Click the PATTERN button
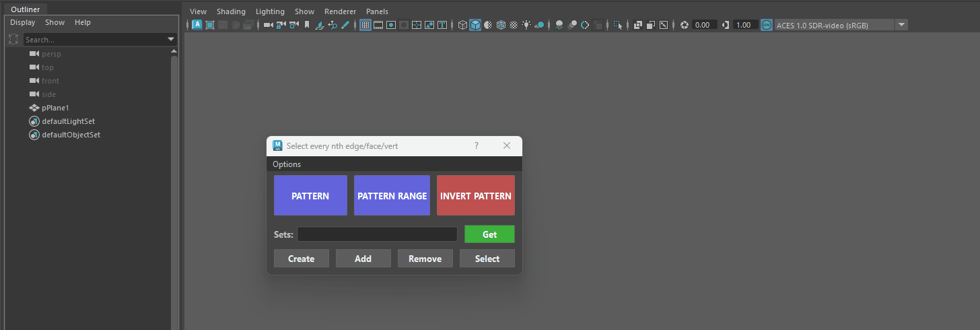 310,195
